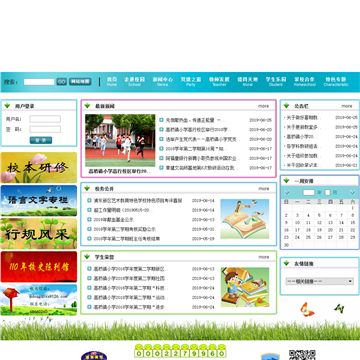Click the reading boy illustration in 学生荣誉

click(x=245, y=287)
